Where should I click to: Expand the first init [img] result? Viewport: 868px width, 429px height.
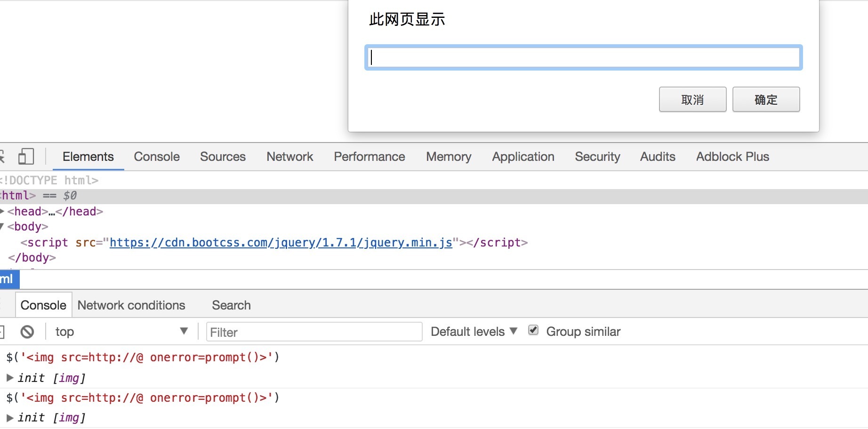(x=10, y=377)
